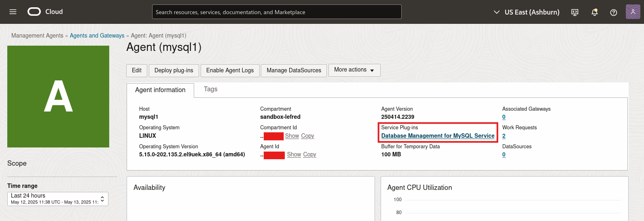Image resolution: width=644 pixels, height=221 pixels.
Task: Open the DataSources count link
Action: pyautogui.click(x=504, y=154)
